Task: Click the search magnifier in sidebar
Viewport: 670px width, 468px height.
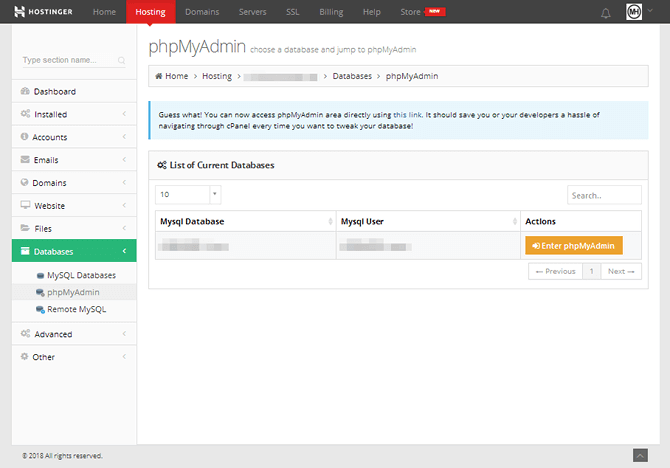Action: point(121,60)
